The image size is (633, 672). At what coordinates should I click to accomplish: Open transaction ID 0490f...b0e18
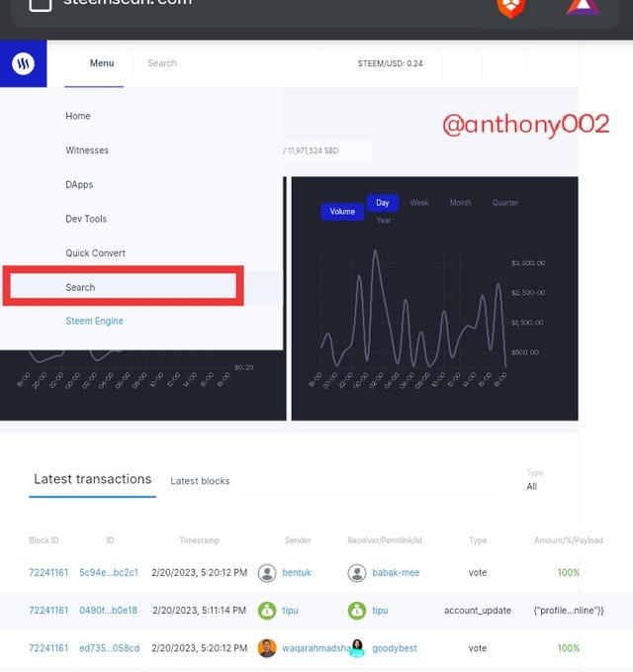[109, 611]
